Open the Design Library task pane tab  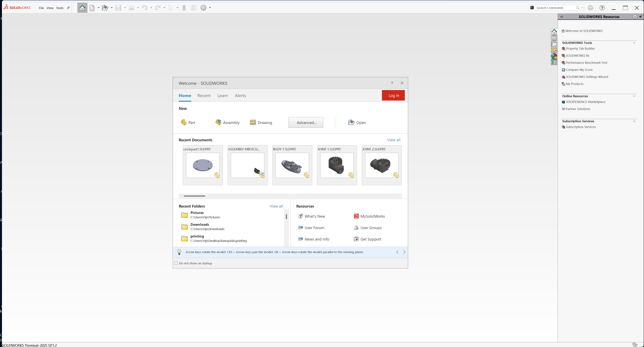[554, 38]
